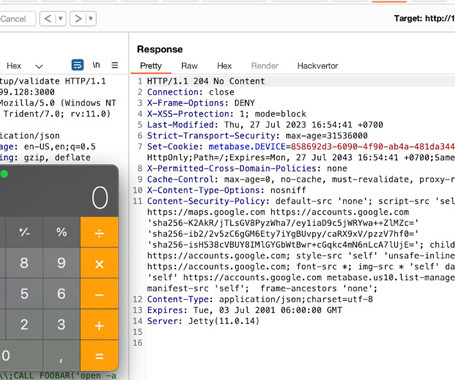Open forward history dropdown arrow
The width and height of the screenshot is (455, 380).
pos(91,19)
